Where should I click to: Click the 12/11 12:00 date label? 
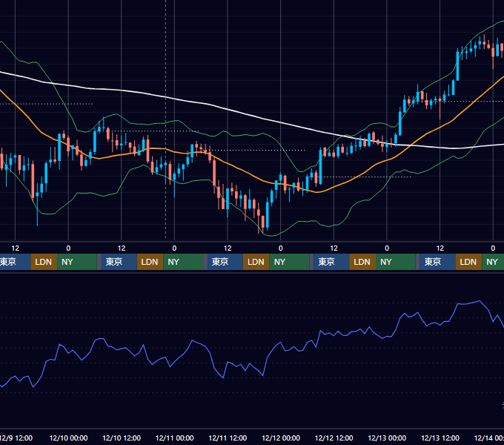pyautogui.click(x=228, y=438)
